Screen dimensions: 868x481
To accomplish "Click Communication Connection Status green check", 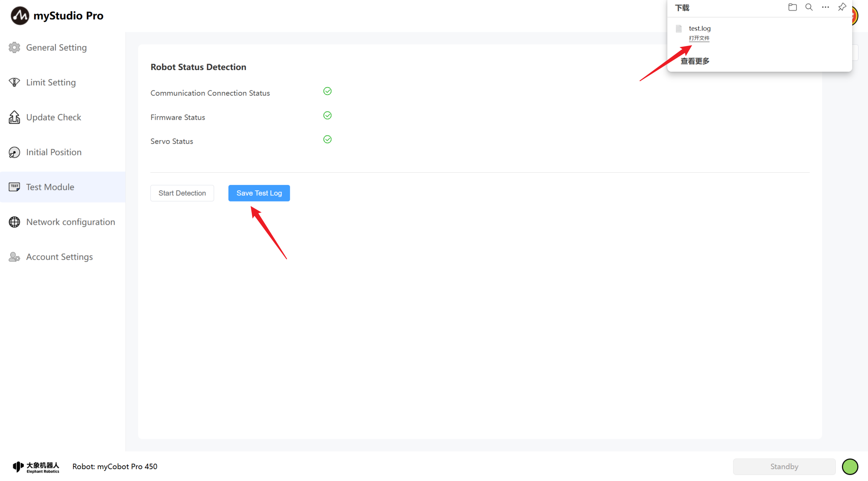I will (327, 91).
